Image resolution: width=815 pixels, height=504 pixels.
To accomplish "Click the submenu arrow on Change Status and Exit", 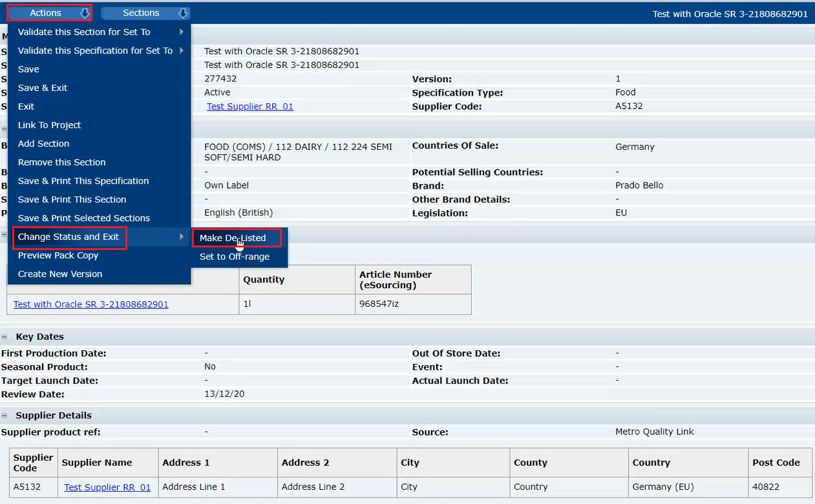I will pos(183,237).
